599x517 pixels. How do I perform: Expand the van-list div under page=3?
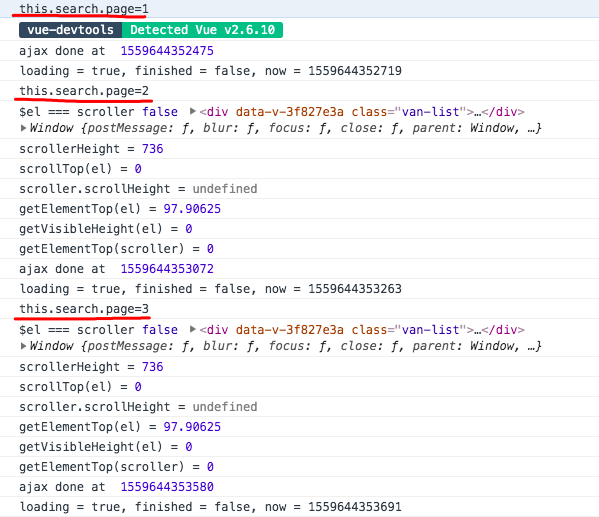[x=193, y=329]
